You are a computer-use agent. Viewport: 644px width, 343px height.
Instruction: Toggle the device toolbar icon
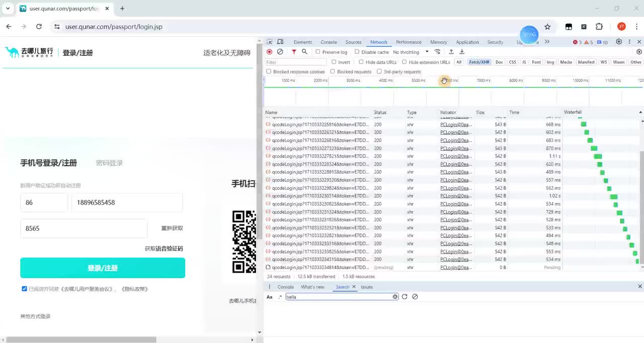(x=280, y=42)
